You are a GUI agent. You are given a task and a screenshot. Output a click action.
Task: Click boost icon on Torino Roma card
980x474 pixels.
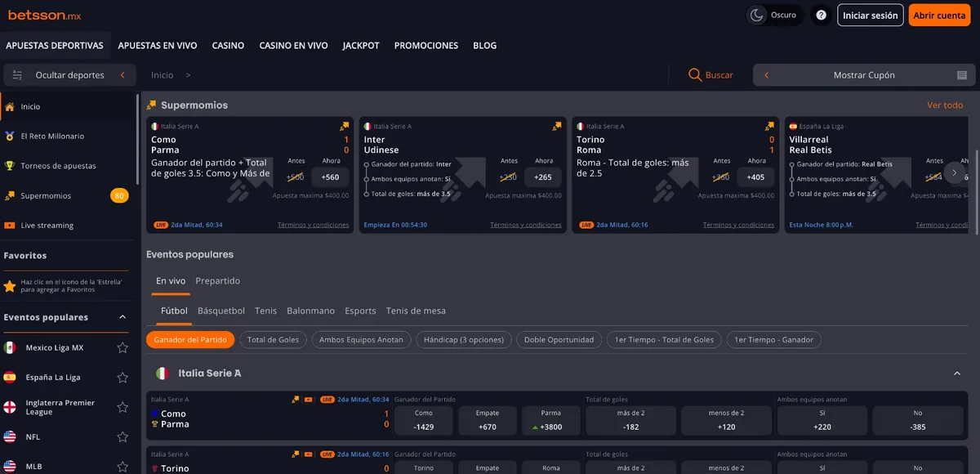[x=769, y=127]
